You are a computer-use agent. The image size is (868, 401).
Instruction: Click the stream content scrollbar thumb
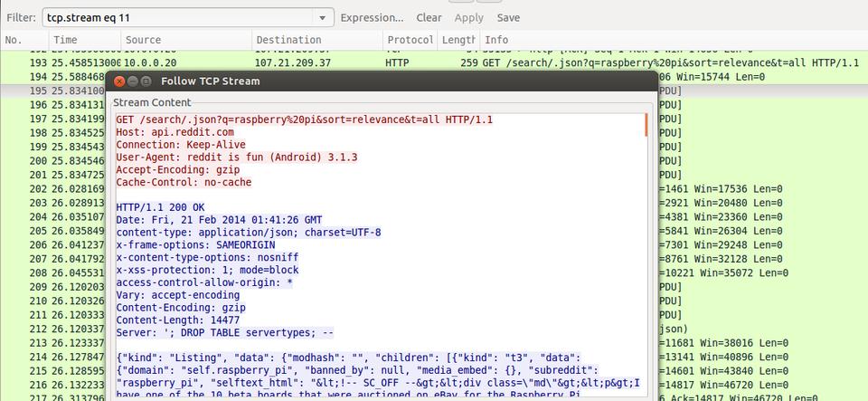pos(646,125)
